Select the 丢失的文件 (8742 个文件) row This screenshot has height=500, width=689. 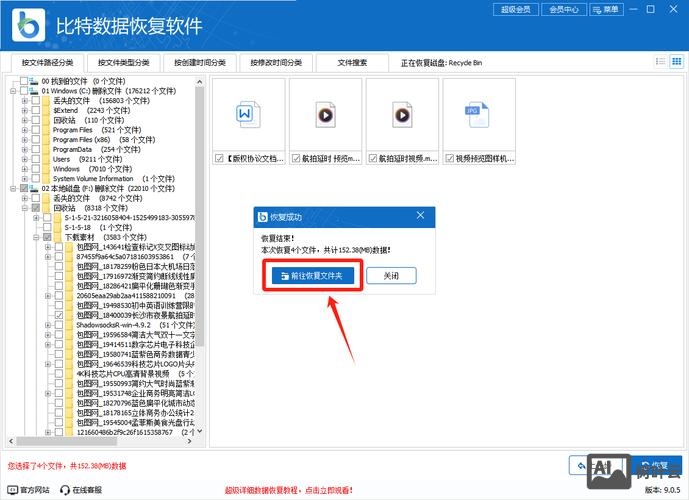98,198
